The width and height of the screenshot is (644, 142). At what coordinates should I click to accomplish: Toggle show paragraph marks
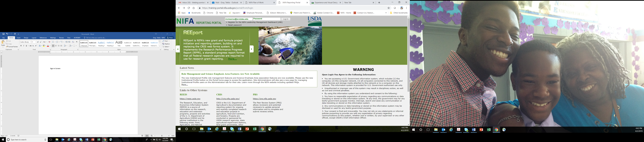[x=77, y=42]
